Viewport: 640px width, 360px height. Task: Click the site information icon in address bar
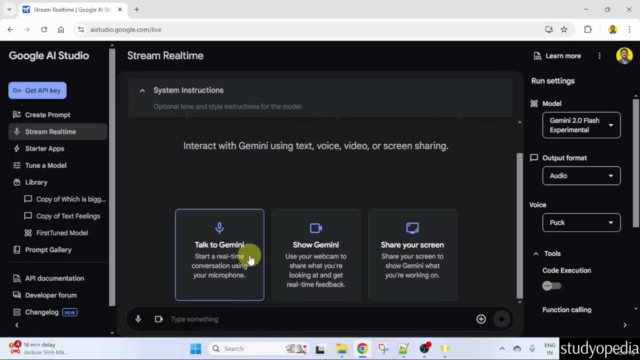[x=81, y=29]
